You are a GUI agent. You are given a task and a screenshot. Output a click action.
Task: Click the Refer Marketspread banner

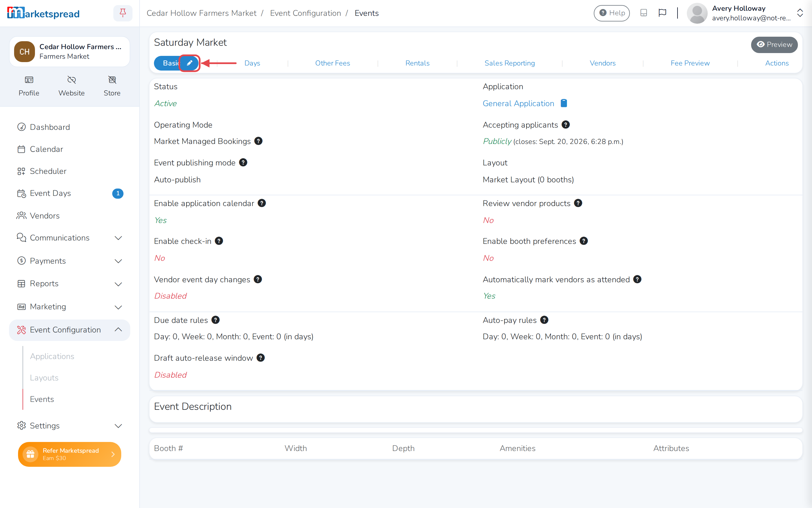(x=69, y=454)
